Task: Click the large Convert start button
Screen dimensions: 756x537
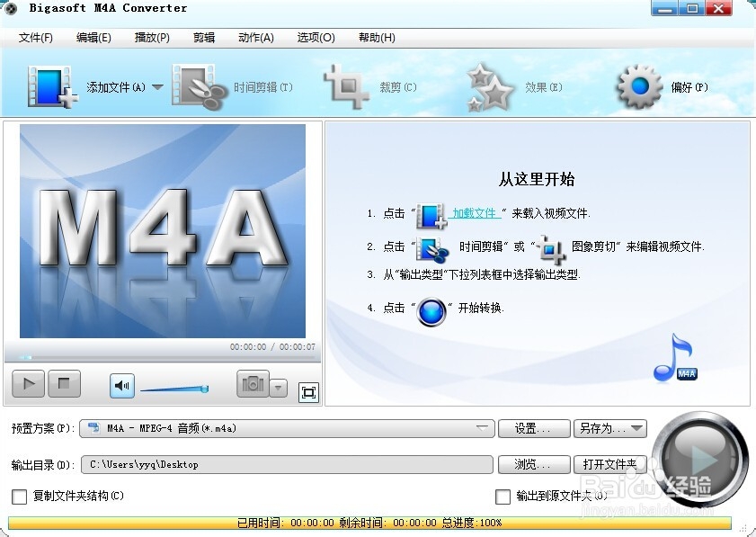Action: tap(700, 459)
